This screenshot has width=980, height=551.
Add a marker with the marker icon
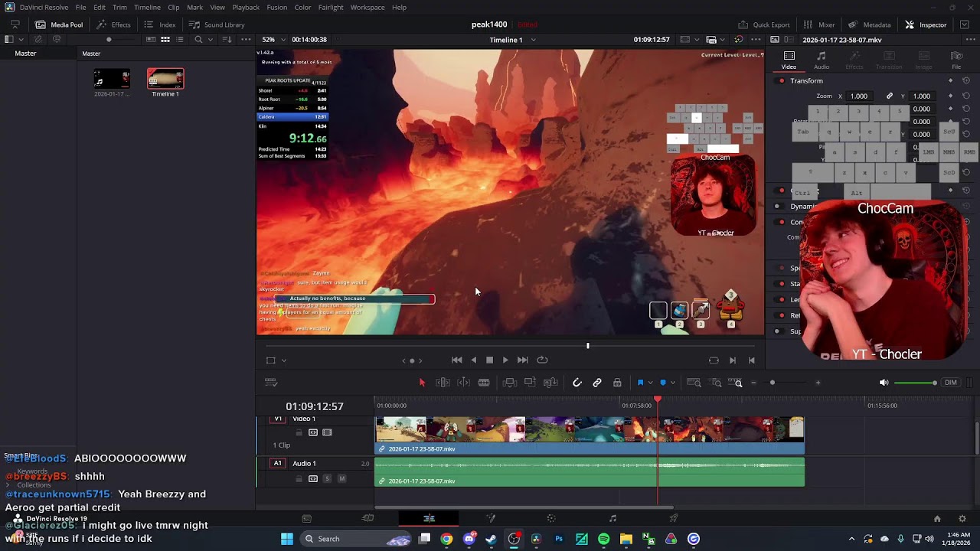pyautogui.click(x=663, y=383)
